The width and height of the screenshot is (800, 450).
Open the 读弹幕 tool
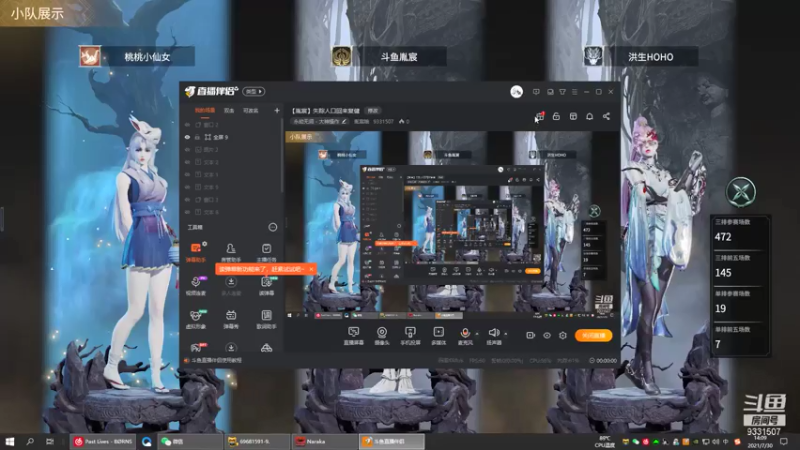click(266, 286)
